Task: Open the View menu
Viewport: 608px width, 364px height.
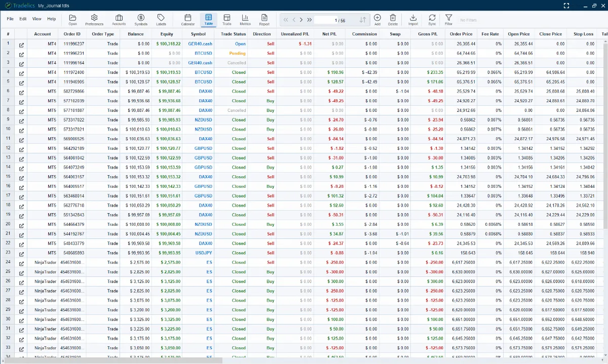Action: point(36,19)
